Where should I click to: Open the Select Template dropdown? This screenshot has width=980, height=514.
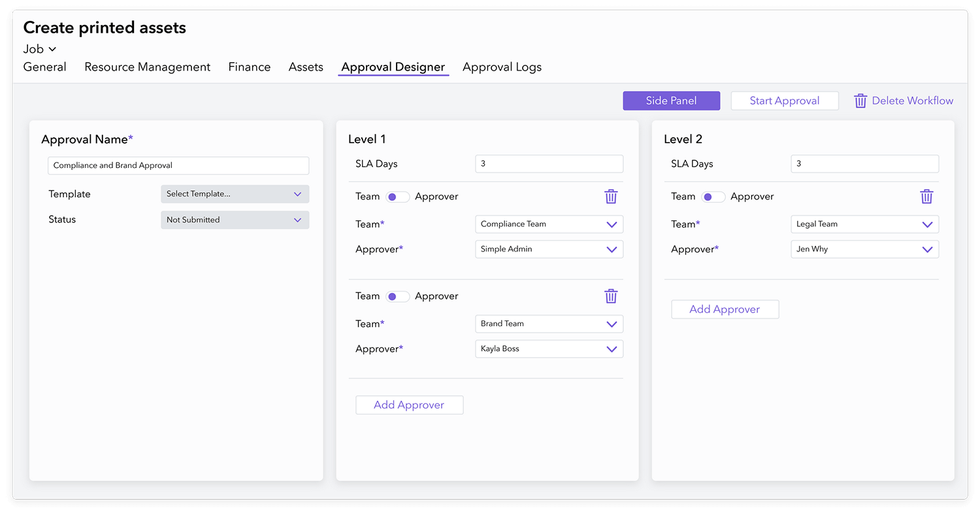pyautogui.click(x=235, y=194)
